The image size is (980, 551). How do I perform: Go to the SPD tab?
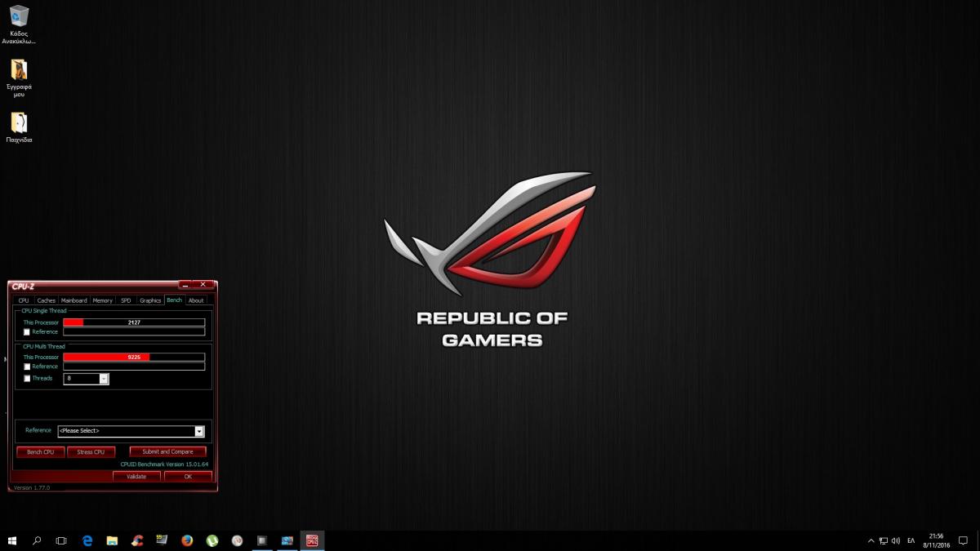[126, 300]
